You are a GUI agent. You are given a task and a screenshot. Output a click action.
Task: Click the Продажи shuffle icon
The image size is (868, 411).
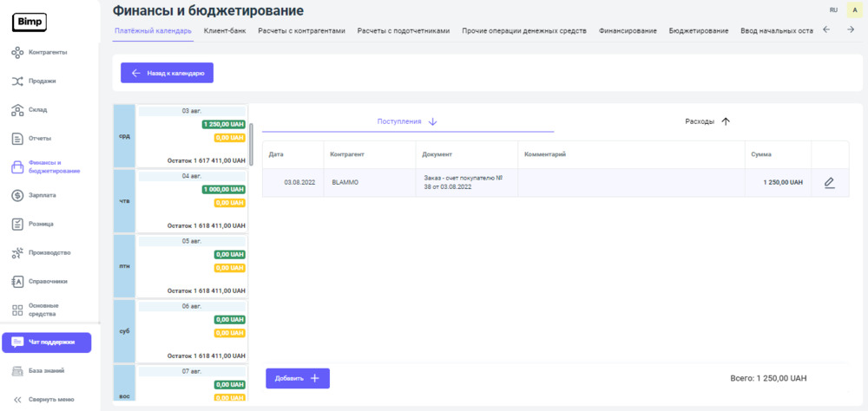click(17, 82)
